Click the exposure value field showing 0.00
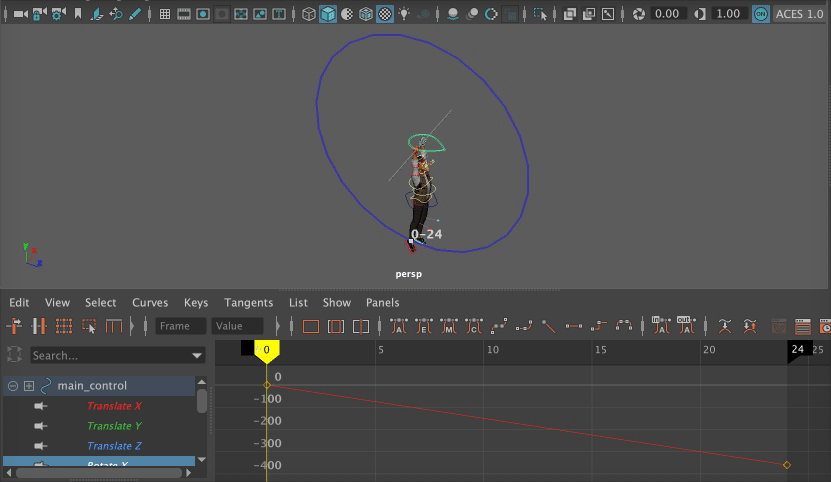831x482 pixels. (666, 14)
